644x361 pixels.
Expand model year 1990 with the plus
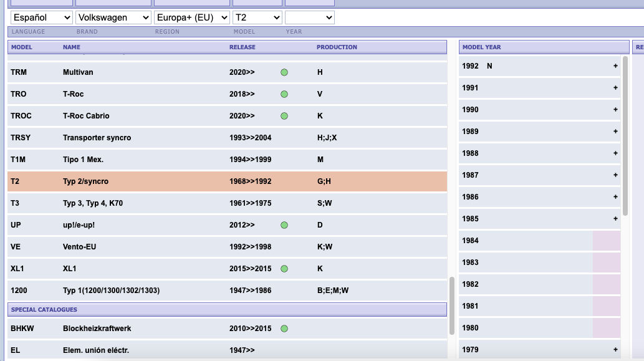[615, 109]
